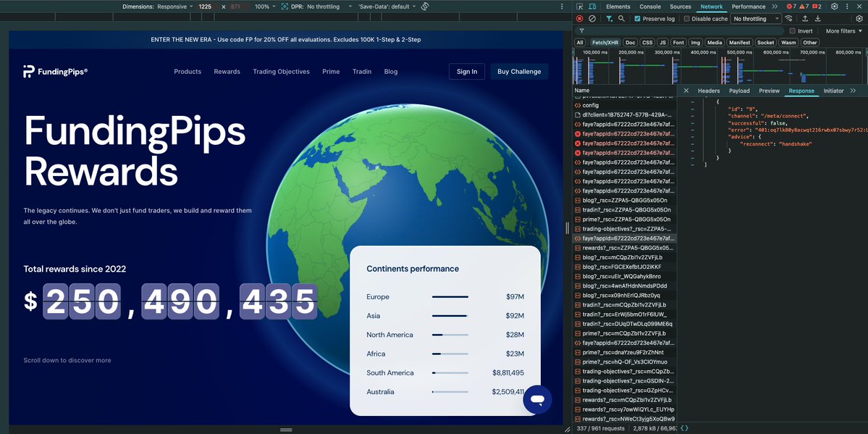Import HAR file upload icon
868x434 pixels.
tap(805, 19)
